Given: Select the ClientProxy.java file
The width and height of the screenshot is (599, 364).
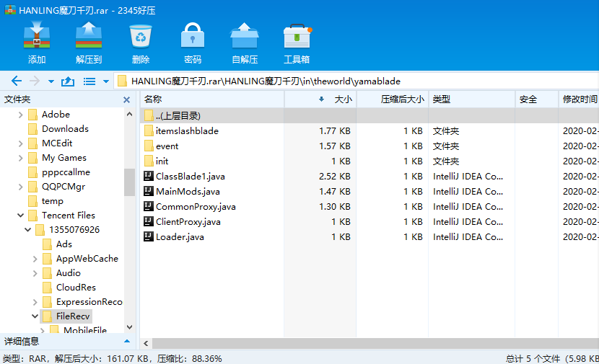Looking at the screenshot, I should coord(188,222).
